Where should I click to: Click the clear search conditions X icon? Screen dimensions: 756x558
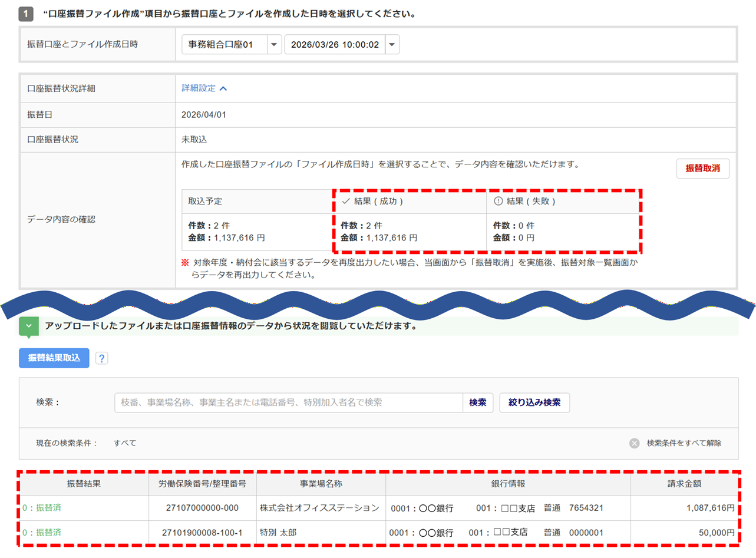634,443
